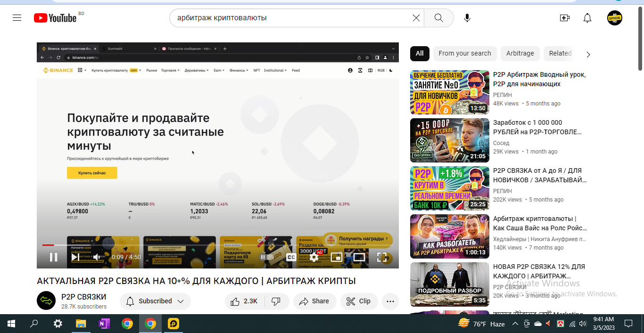Turn off the autoplay toggle

pyautogui.click(x=266, y=257)
